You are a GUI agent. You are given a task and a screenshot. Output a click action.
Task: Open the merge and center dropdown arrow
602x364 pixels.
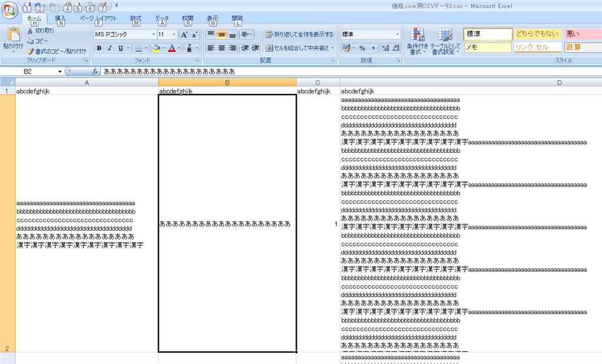(x=333, y=48)
